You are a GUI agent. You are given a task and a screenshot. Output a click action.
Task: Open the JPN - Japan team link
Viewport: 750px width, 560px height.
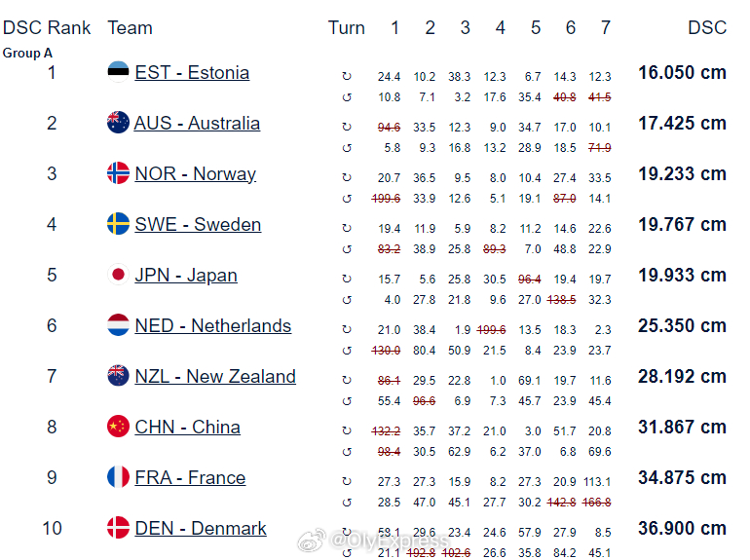click(x=186, y=276)
